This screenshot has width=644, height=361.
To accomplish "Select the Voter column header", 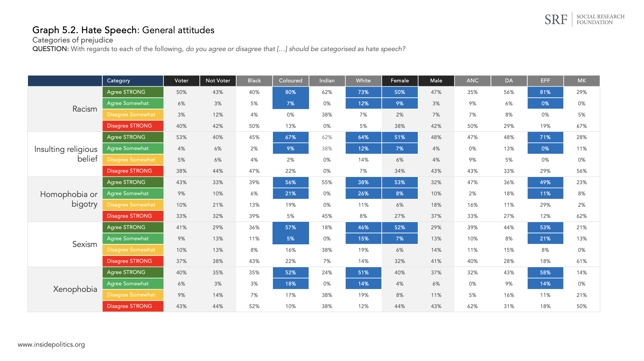I will click(181, 81).
